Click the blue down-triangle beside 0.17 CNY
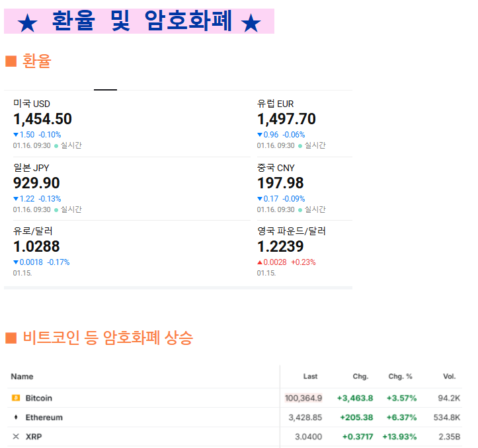Image resolution: width=478 pixels, height=448 pixels. [x=259, y=199]
